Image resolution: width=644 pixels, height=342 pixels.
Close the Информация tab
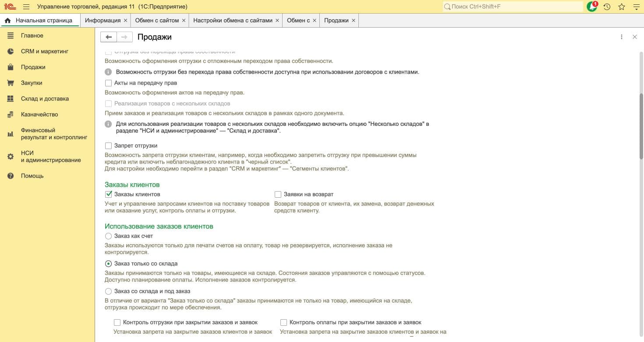coord(126,21)
